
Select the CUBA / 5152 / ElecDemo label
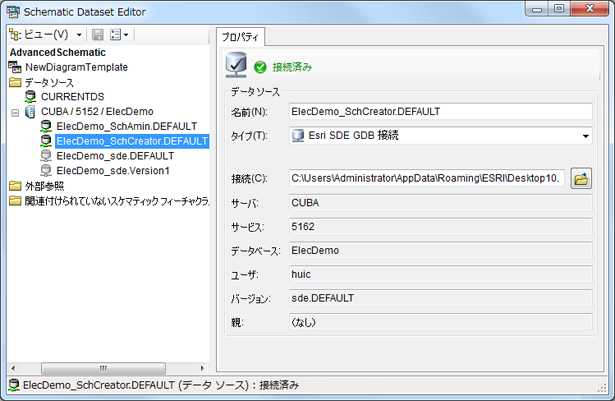(97, 112)
